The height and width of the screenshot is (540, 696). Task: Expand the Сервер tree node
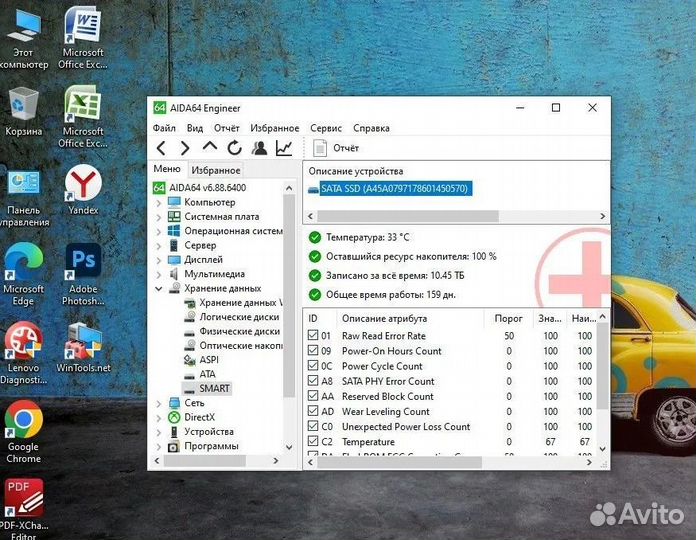(159, 245)
